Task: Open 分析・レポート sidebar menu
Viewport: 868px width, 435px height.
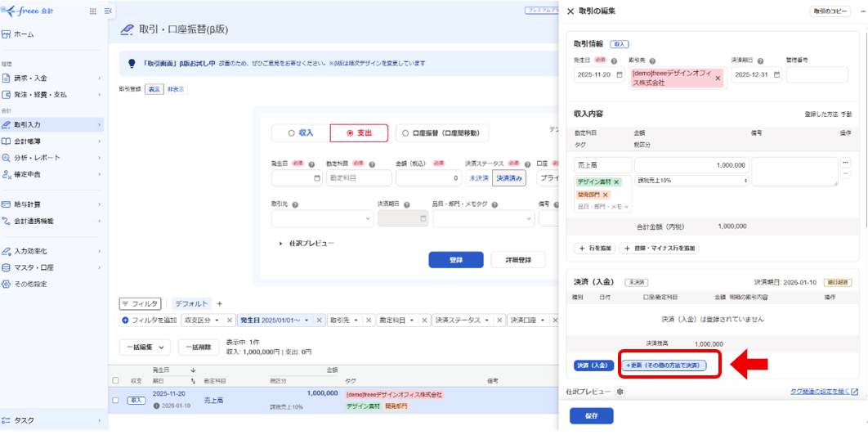Action: point(52,158)
